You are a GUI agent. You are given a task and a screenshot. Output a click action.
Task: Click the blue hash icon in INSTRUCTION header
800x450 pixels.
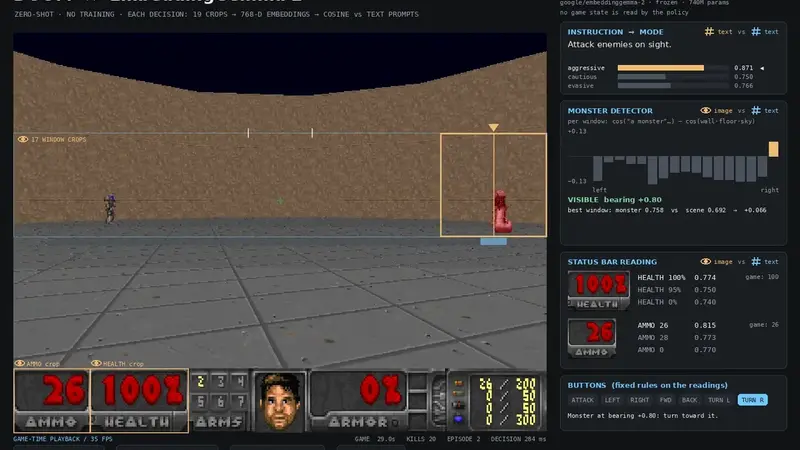pyautogui.click(x=756, y=32)
